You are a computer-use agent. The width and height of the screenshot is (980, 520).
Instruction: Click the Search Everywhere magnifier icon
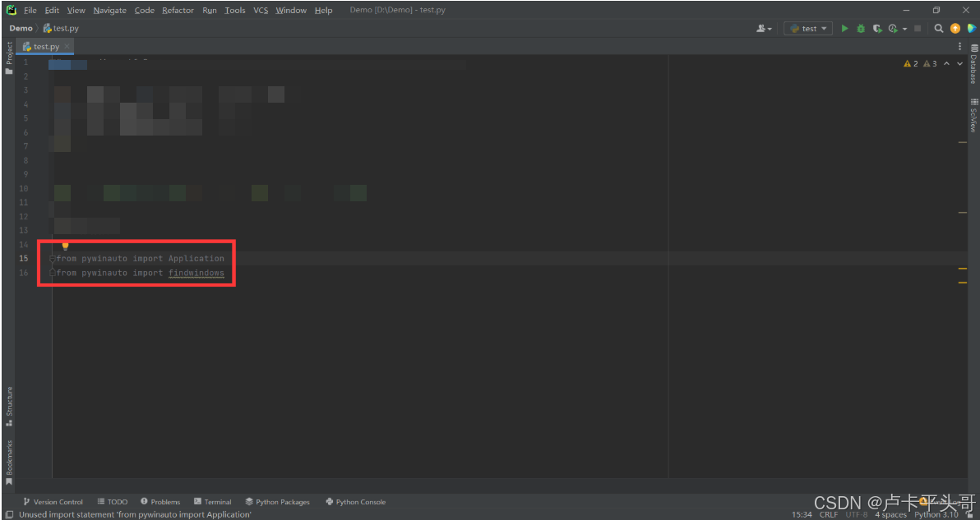point(938,28)
